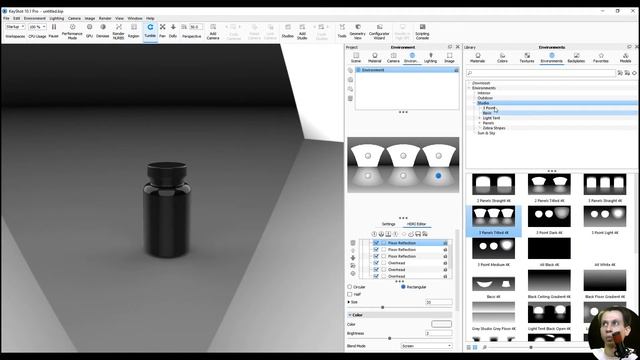Collapse the Environments tree node

tap(469, 88)
